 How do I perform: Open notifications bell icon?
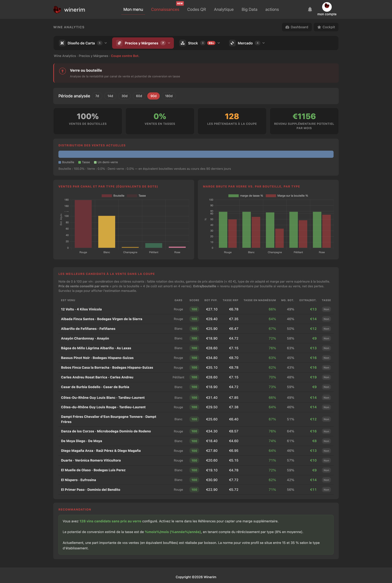click(310, 9)
